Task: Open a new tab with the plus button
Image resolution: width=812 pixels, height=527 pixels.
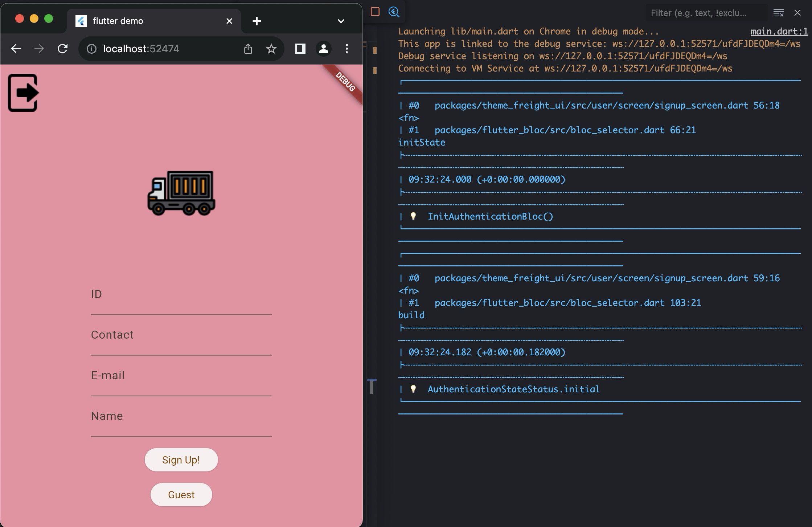Action: [257, 21]
